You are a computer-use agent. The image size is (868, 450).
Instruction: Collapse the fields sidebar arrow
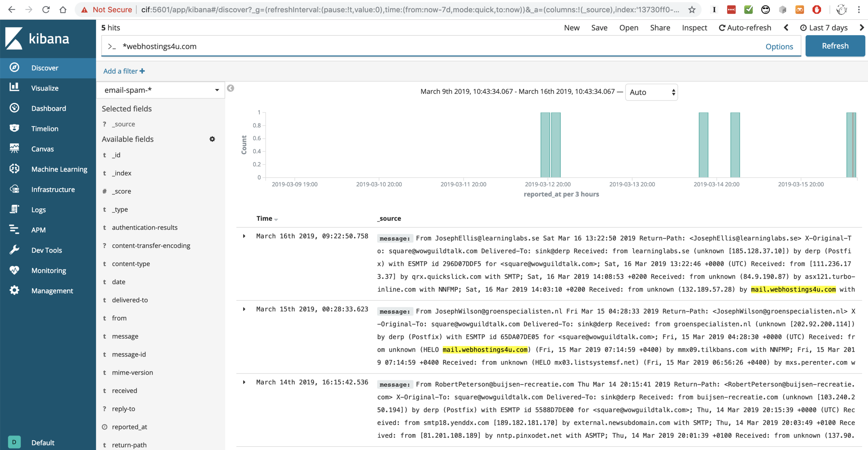[231, 88]
